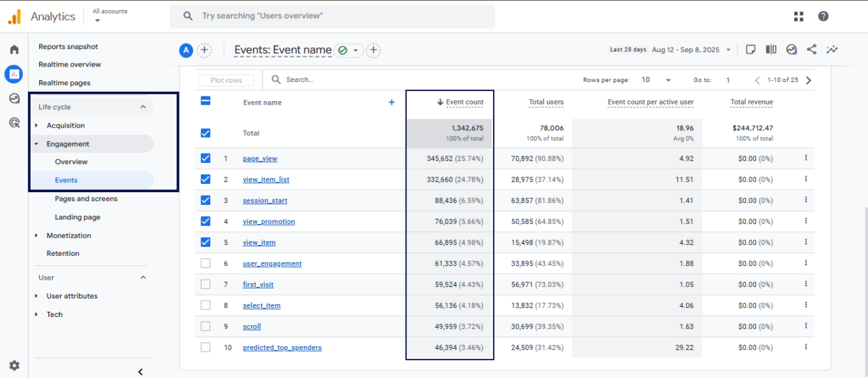Add comparison with plus icon beside A badge
The width and height of the screenshot is (868, 378).
204,50
